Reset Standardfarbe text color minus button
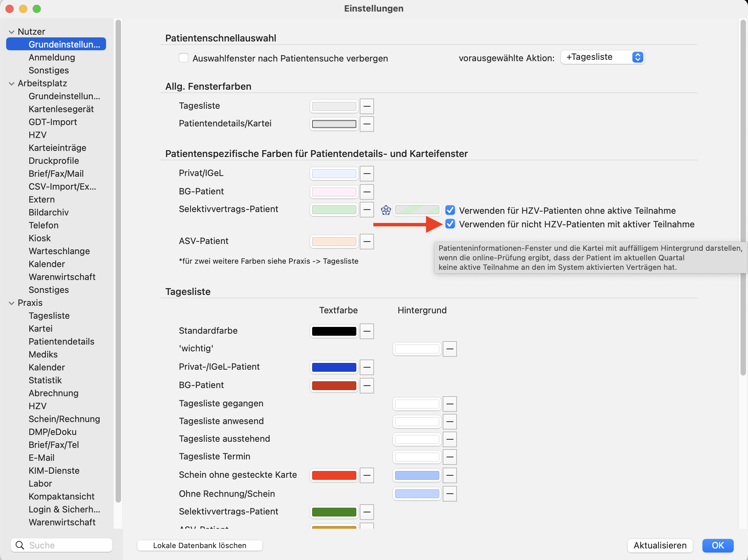This screenshot has width=748, height=560. 367,331
